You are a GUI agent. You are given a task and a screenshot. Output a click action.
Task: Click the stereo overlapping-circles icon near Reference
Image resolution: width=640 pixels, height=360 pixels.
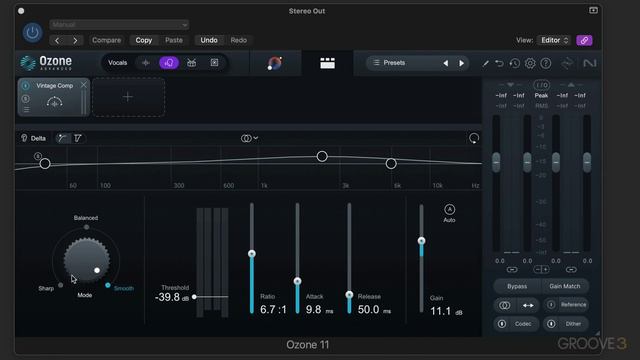(x=504, y=305)
